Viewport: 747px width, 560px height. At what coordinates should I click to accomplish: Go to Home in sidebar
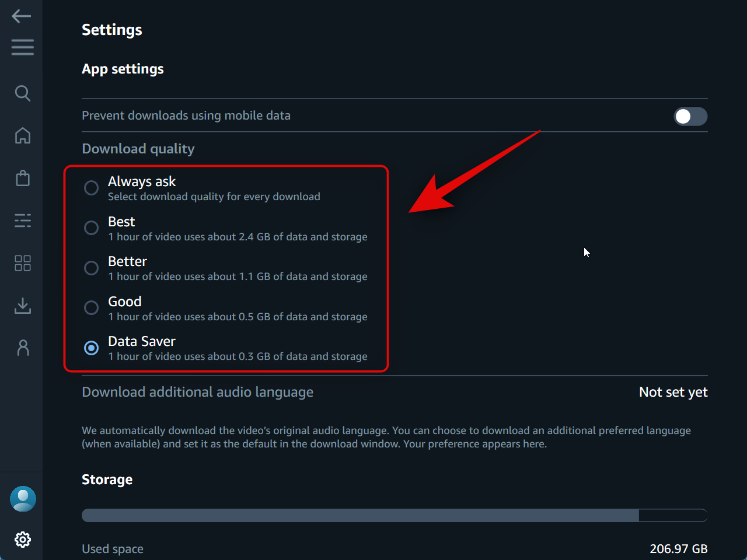point(22,135)
